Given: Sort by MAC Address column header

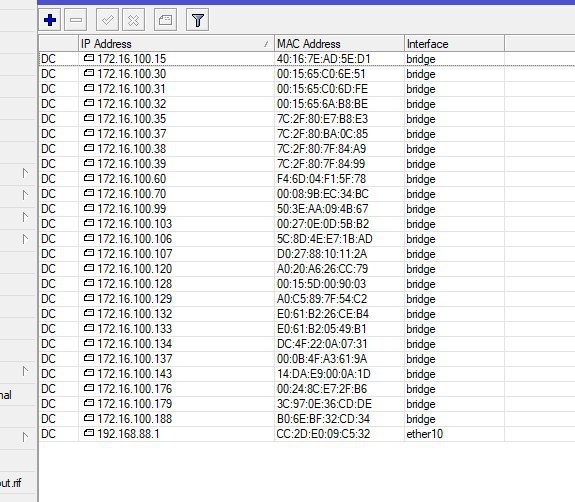Looking at the screenshot, I should (x=339, y=44).
